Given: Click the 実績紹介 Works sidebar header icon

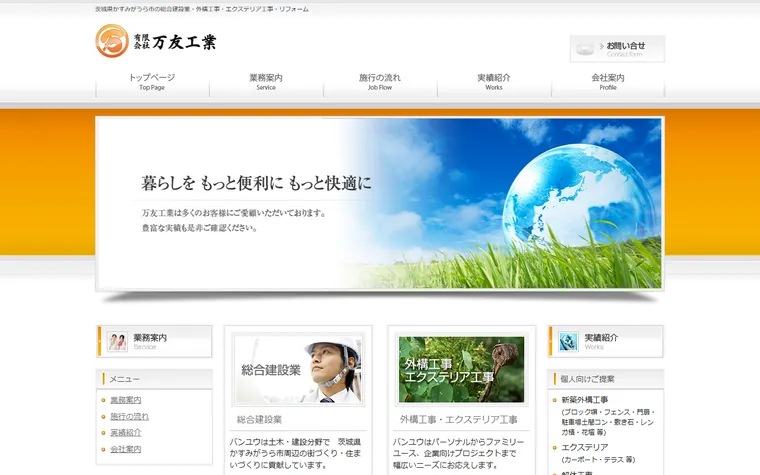Looking at the screenshot, I should click(568, 342).
